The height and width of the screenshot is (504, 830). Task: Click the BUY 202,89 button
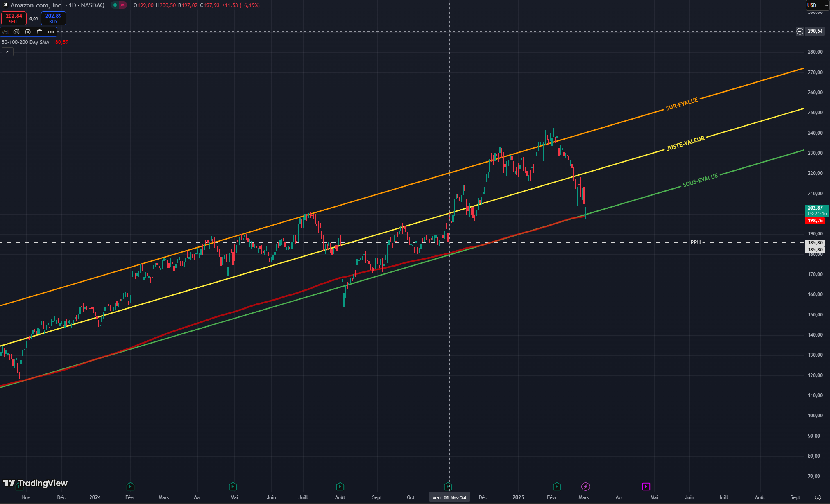[x=54, y=18]
